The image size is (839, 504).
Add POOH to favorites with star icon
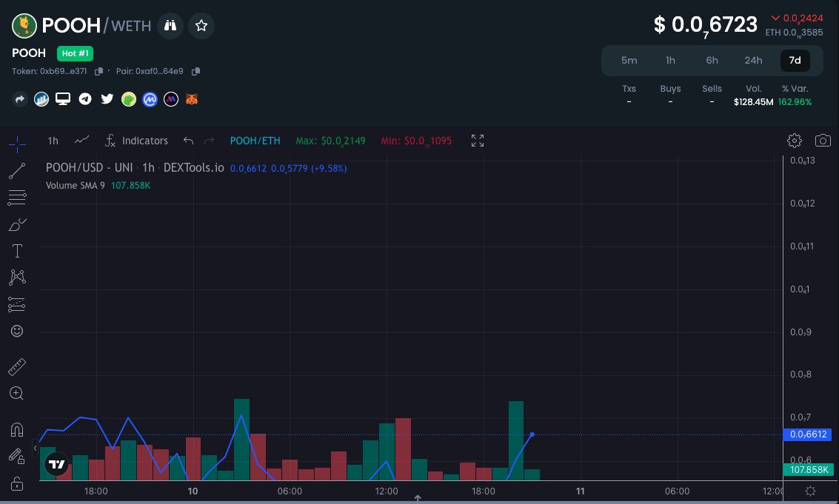click(x=201, y=26)
